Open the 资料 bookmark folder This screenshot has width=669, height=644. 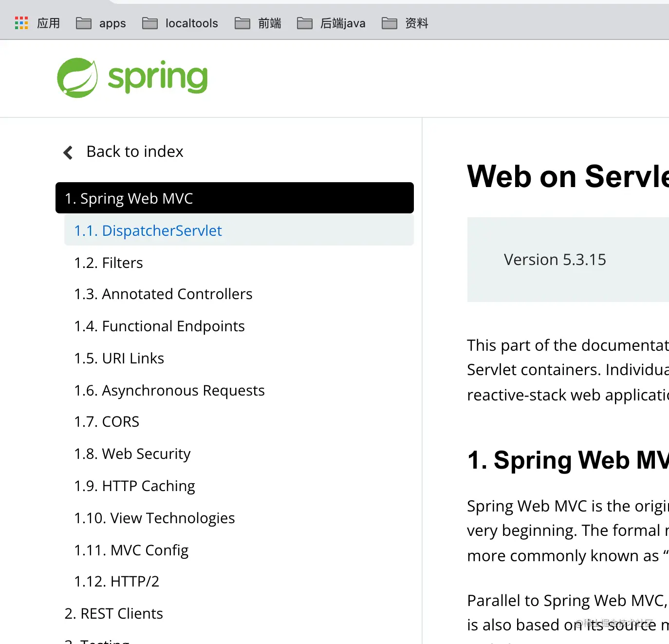pyautogui.click(x=405, y=23)
